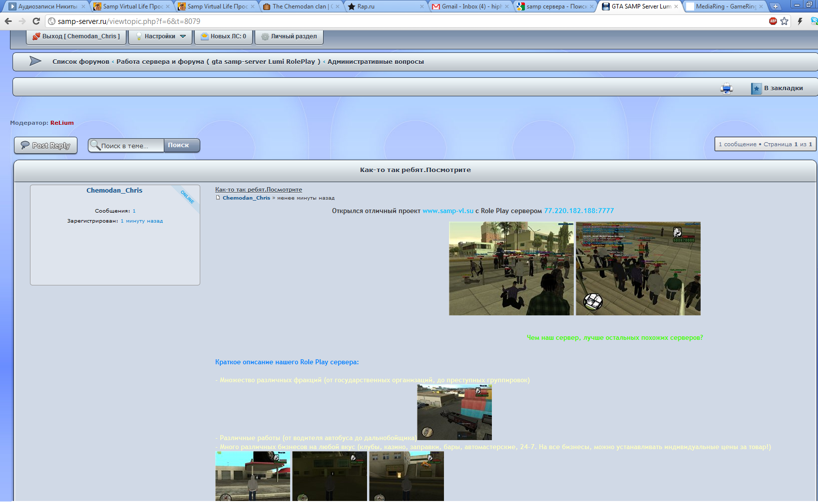818x504 pixels.
Task: Close the samp сервера Поиск tab
Action: coord(592,6)
